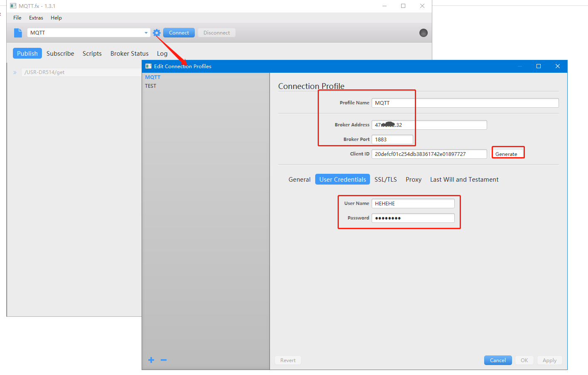Click the Edit Connection Profiles window icon

pos(148,66)
